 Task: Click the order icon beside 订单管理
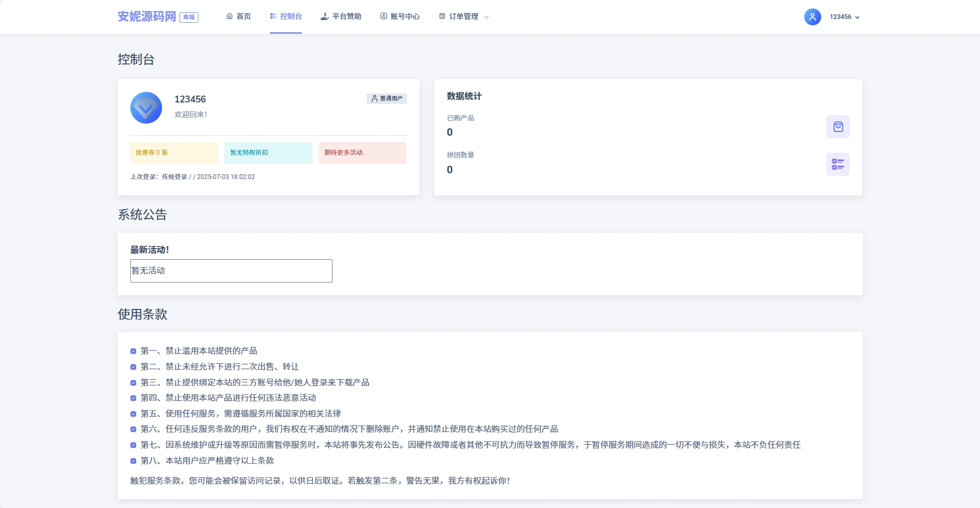click(442, 16)
